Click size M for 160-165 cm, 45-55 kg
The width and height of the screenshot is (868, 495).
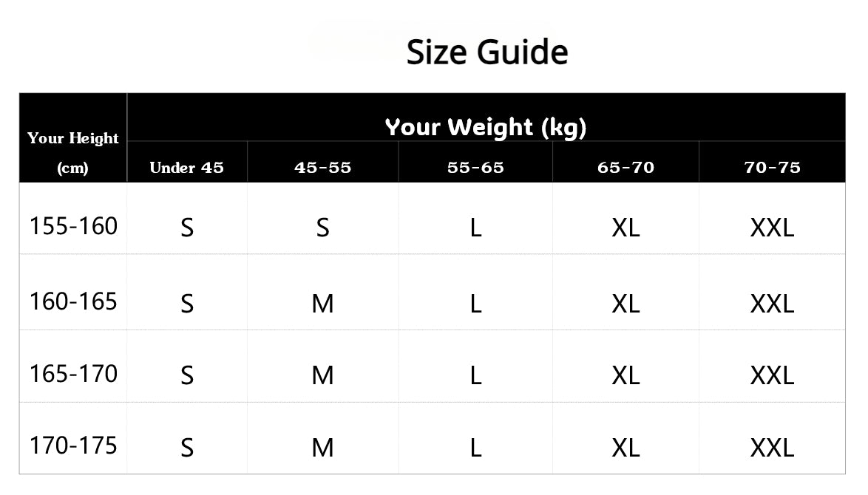(x=322, y=303)
